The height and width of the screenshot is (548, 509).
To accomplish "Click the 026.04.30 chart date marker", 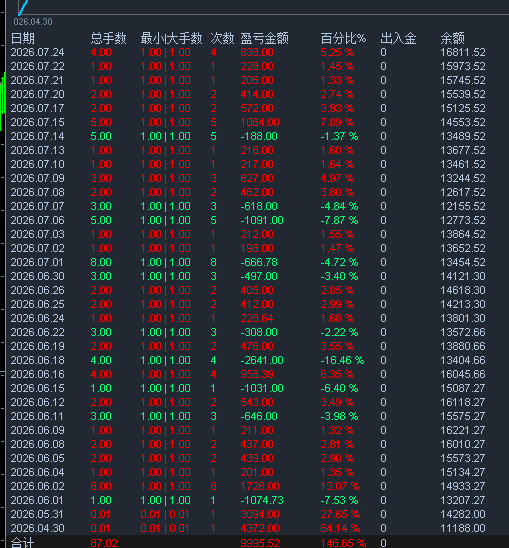I will coord(33,22).
